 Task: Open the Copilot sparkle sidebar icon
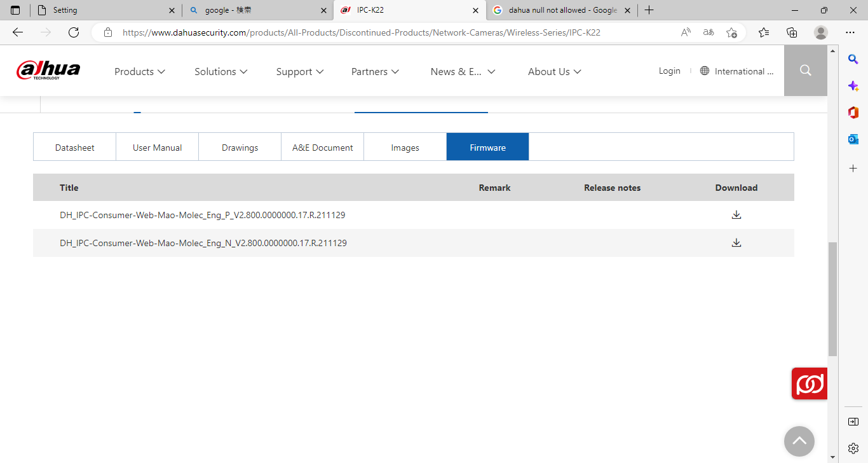pyautogui.click(x=853, y=86)
